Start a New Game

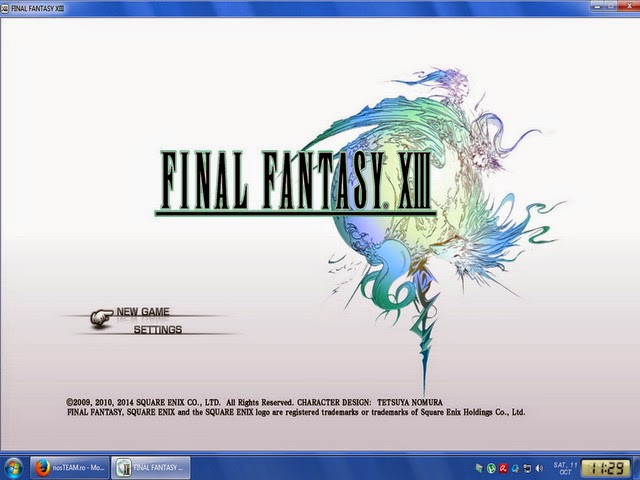click(143, 312)
